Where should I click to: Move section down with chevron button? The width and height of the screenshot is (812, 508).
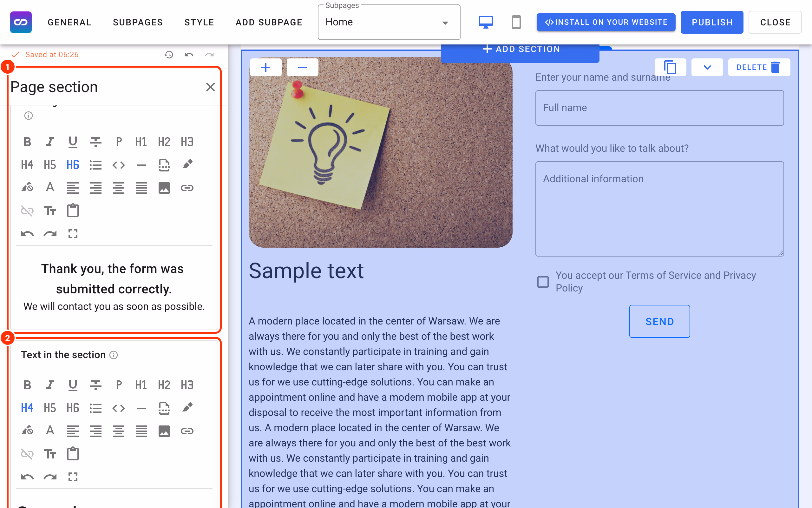click(707, 67)
